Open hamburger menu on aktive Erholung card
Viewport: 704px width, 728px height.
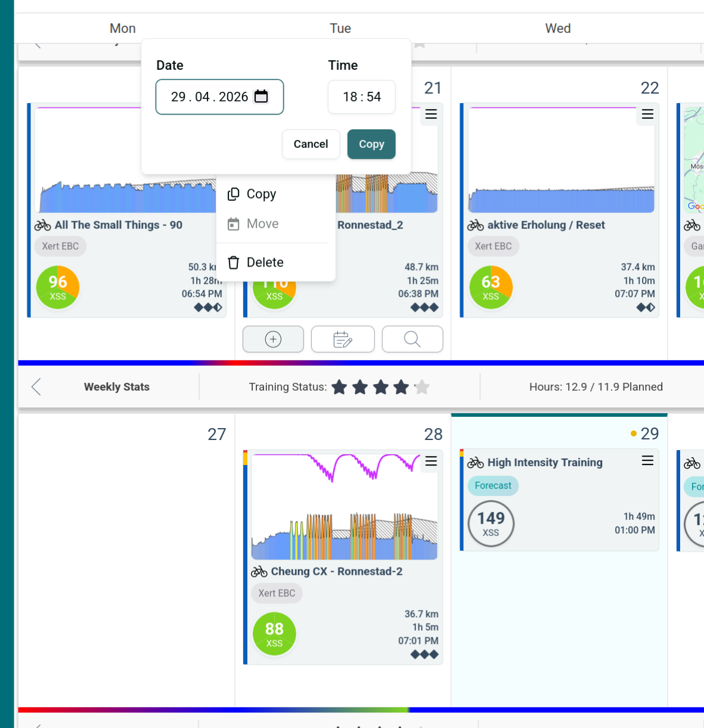point(647,114)
